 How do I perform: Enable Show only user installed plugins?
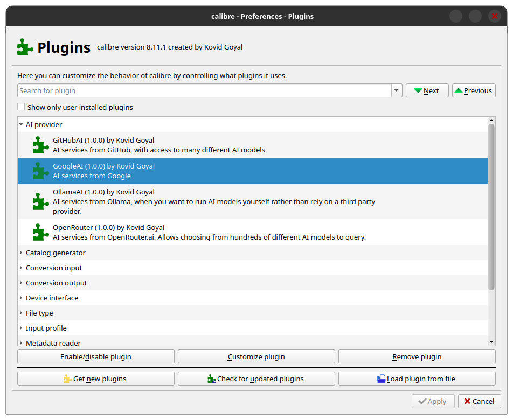click(21, 107)
